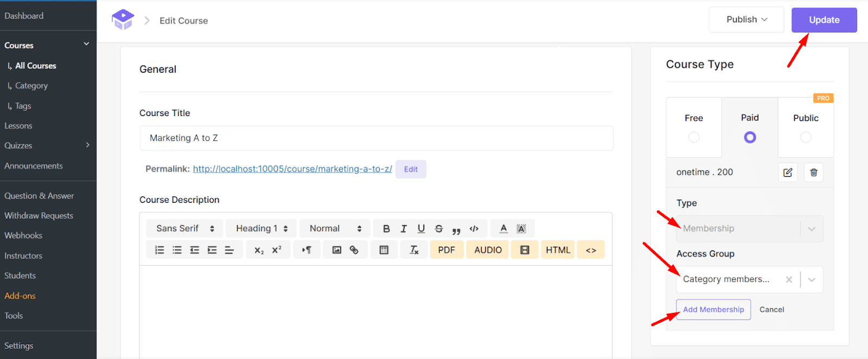Image resolution: width=868 pixels, height=359 pixels.
Task: Insert an image into course description
Action: pyautogui.click(x=337, y=250)
